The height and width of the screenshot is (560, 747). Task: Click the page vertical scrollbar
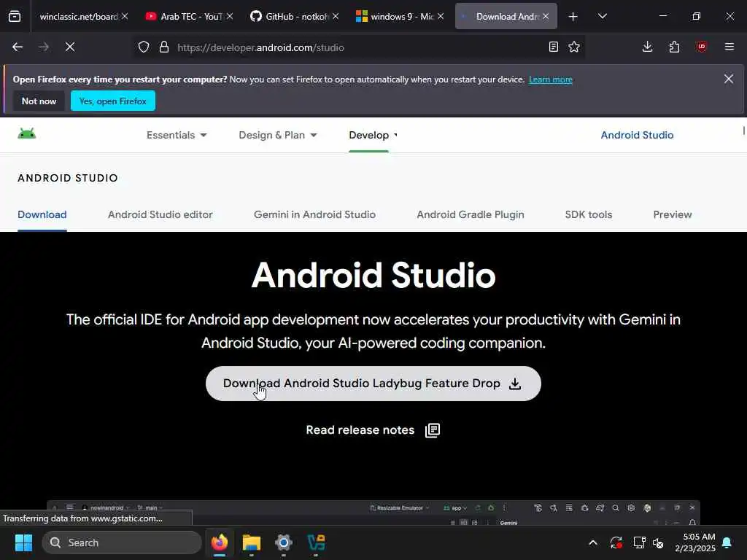743,131
